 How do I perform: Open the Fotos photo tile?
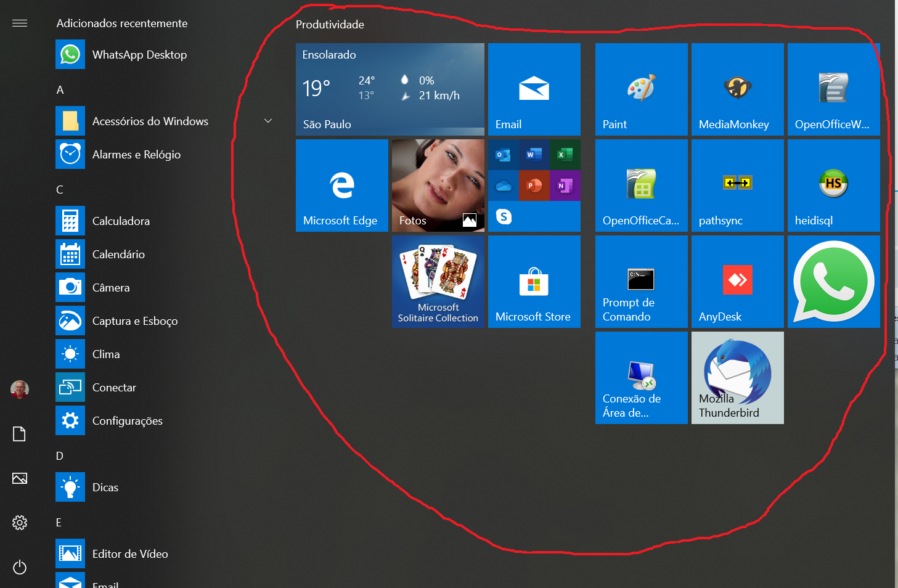[x=438, y=185]
